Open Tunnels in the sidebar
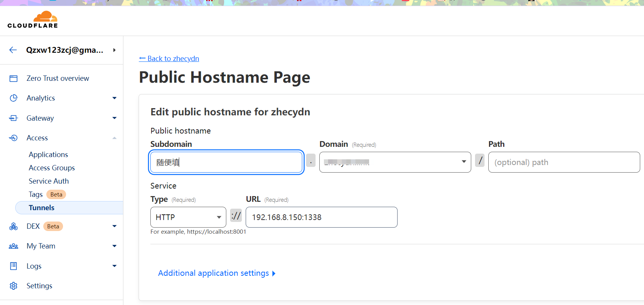The width and height of the screenshot is (644, 305). 42,208
